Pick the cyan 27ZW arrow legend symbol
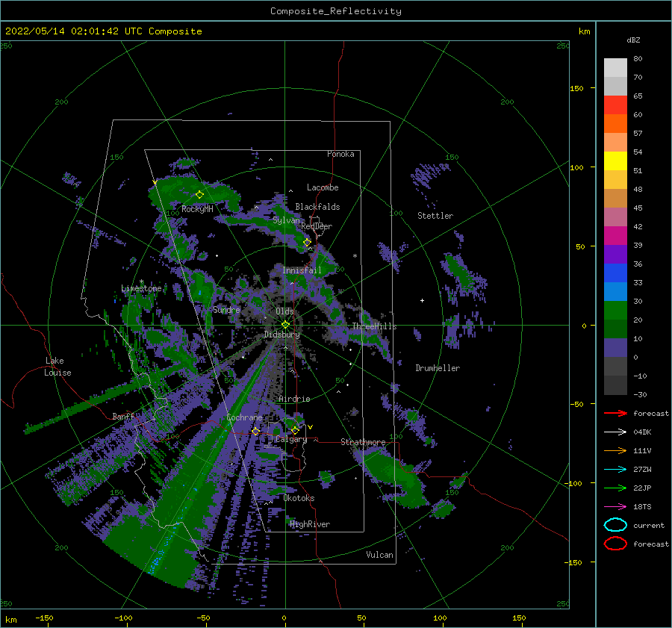This screenshot has height=628, width=672. 615,470
